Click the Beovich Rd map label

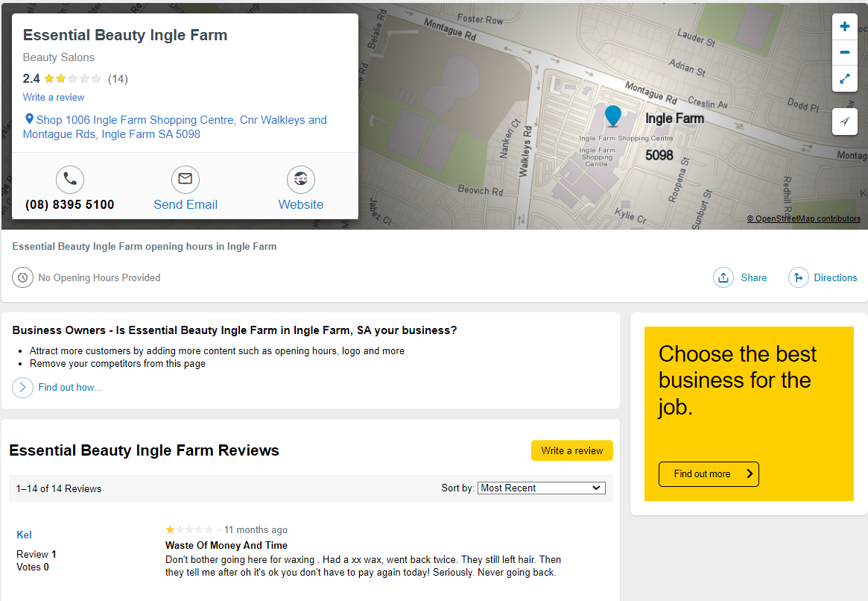[x=481, y=190]
